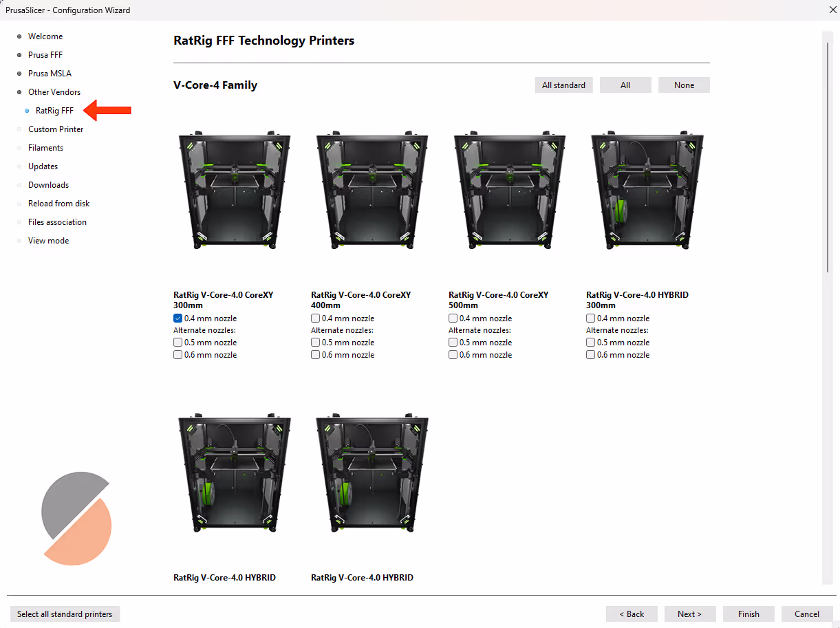
Task: Click the V-Core-4.0 CoreXY 500mm printer image
Action: 510,189
